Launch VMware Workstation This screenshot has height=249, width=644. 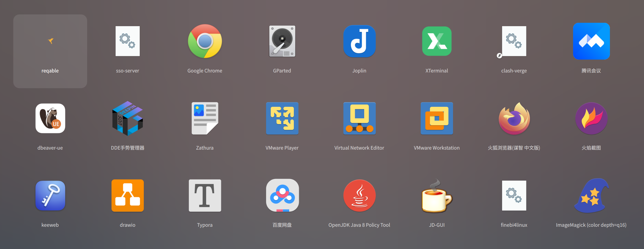(x=436, y=119)
